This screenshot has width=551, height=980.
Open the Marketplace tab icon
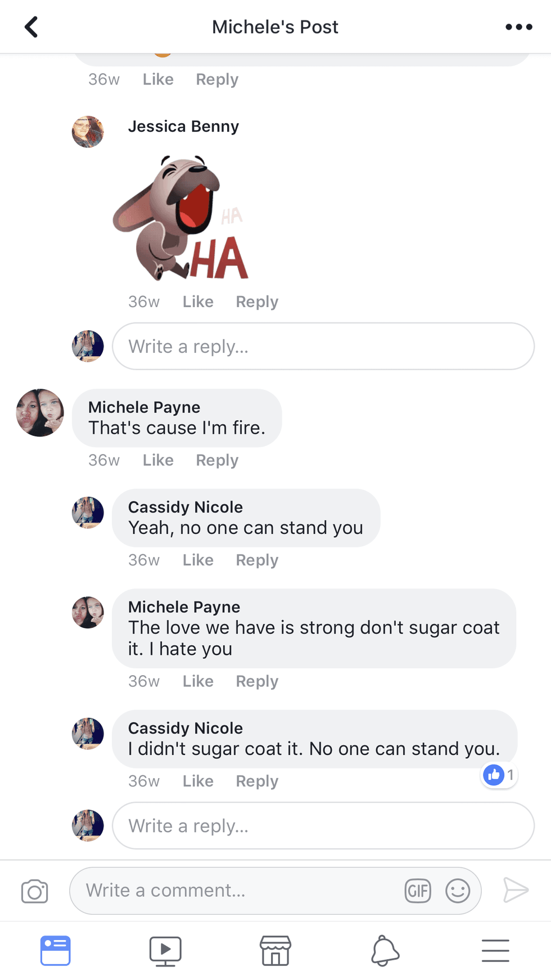[x=275, y=951]
